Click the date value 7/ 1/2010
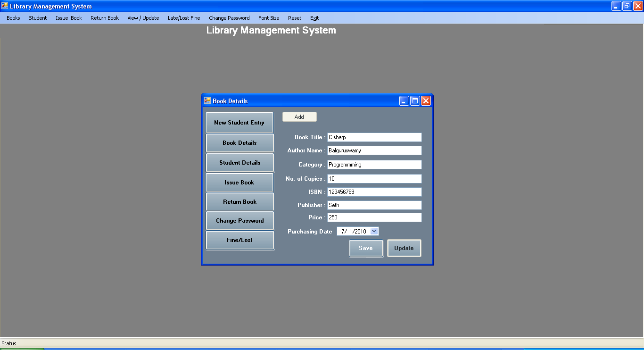Screen dimensions: 644x350 coord(354,232)
